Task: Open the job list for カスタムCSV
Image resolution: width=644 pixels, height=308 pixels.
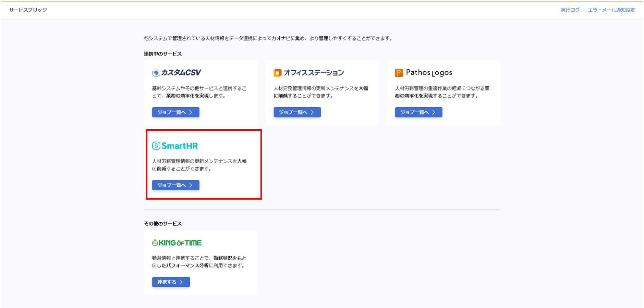Action: [x=176, y=112]
